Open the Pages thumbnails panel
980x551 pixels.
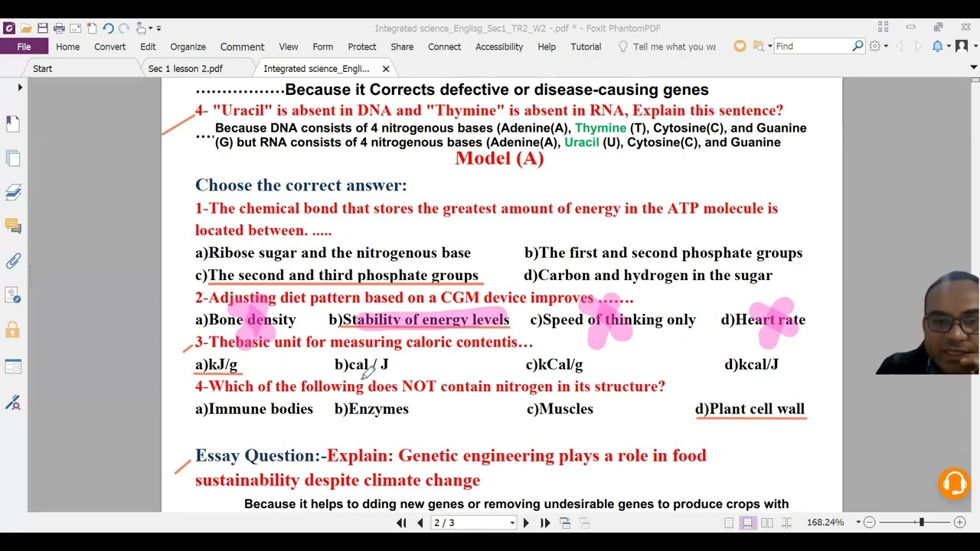13,158
